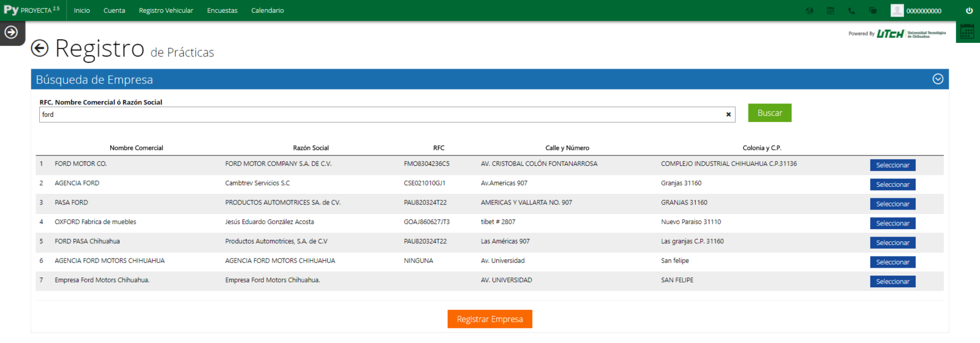Click RFC value FMO8304236C5
Image resolution: width=980 pixels, height=343 pixels.
pyautogui.click(x=426, y=164)
